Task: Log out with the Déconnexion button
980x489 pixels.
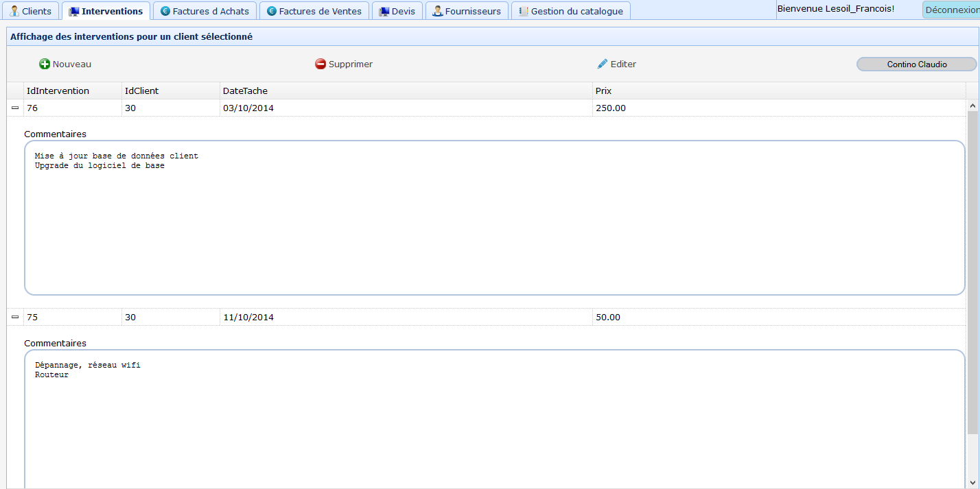Action: (x=952, y=10)
